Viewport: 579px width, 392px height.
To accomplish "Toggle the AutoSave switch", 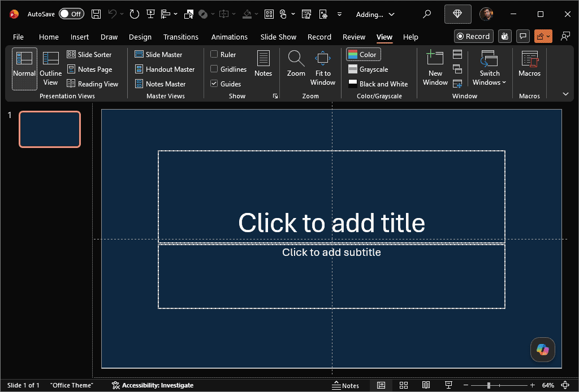I will [72, 14].
